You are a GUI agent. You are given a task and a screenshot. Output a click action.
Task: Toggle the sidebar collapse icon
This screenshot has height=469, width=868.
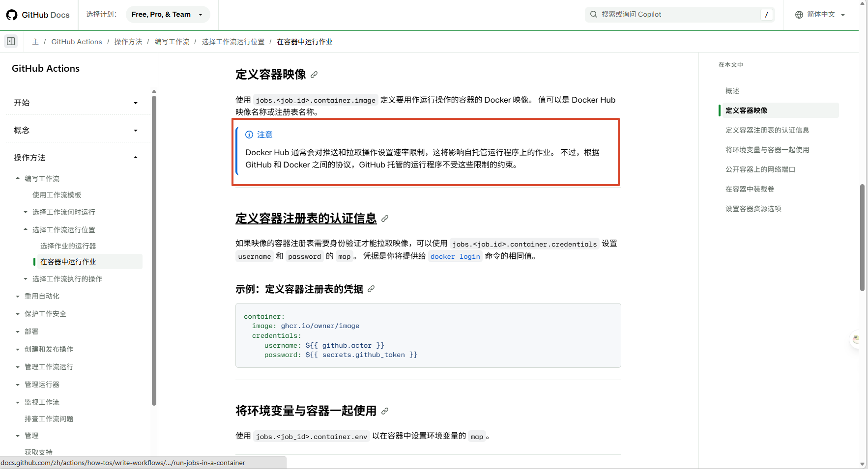coord(11,41)
